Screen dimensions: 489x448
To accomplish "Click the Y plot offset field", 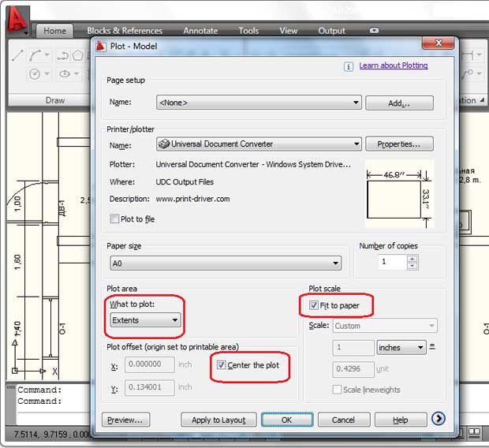I will click(150, 387).
